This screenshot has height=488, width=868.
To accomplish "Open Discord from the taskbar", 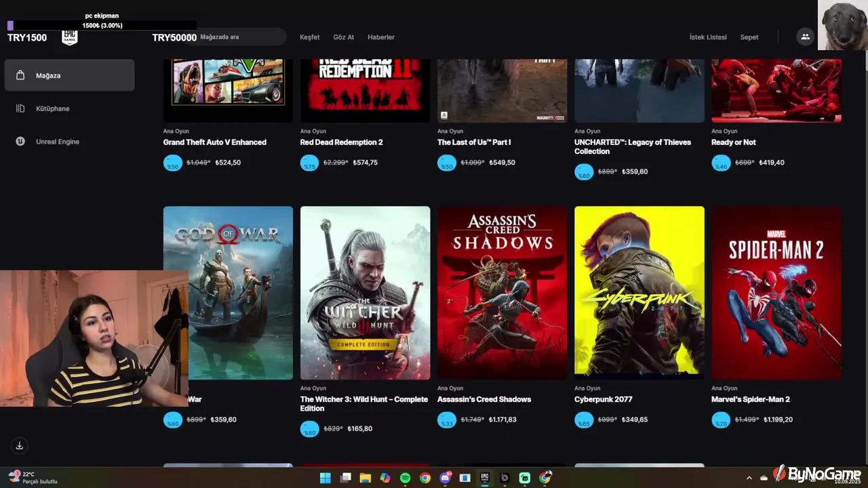I will coord(446,478).
